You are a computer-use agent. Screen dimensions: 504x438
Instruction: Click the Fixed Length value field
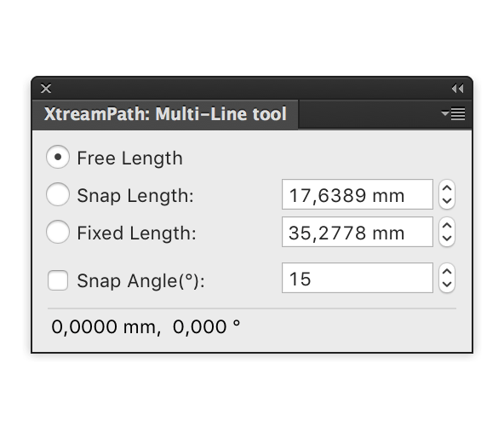(x=358, y=232)
